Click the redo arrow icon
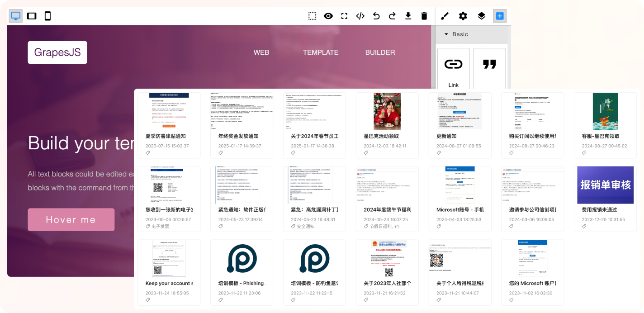644x313 pixels. pyautogui.click(x=392, y=16)
